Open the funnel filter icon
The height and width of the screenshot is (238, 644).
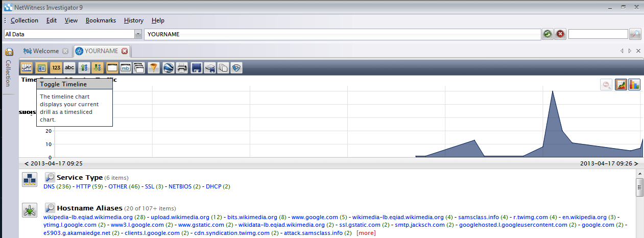pos(154,67)
